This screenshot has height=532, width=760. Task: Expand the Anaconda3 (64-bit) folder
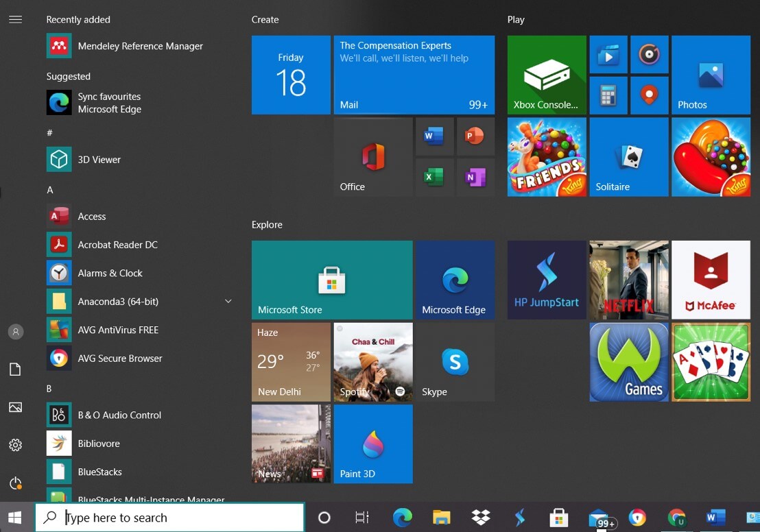pyautogui.click(x=228, y=302)
